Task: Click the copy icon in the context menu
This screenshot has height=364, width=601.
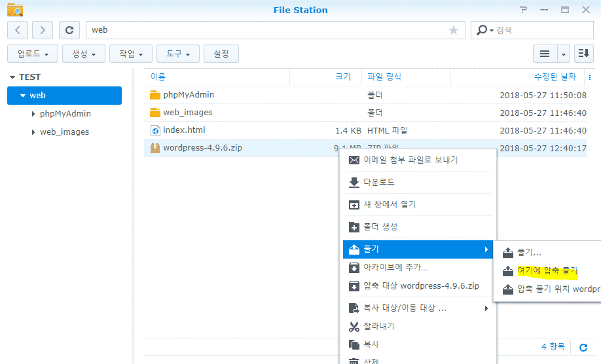Action: tap(354, 344)
